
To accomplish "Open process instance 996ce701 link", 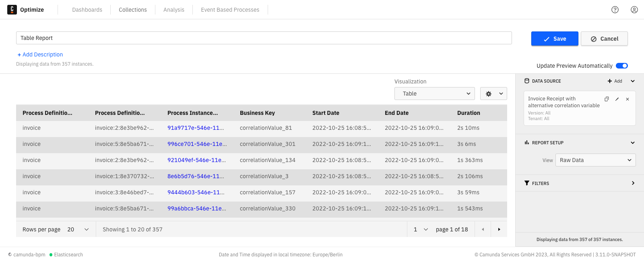I will tap(197, 144).
